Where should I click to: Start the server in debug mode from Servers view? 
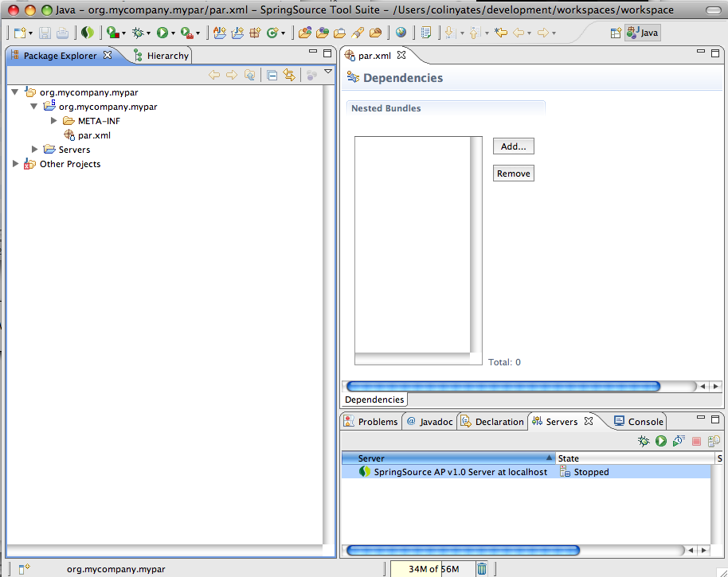point(644,441)
